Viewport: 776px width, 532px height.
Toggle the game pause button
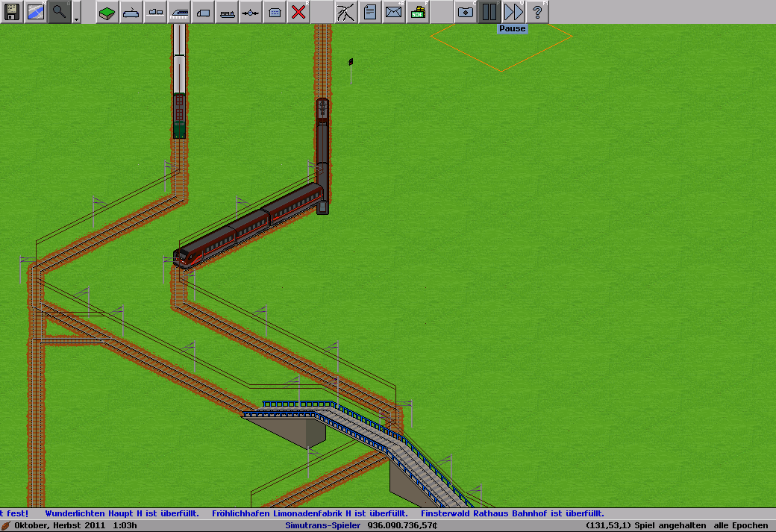489,11
